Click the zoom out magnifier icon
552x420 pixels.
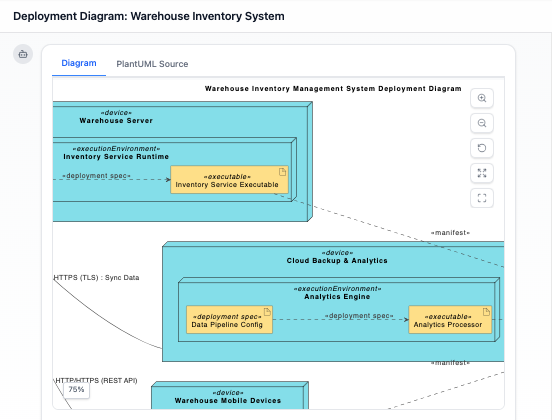(x=482, y=123)
